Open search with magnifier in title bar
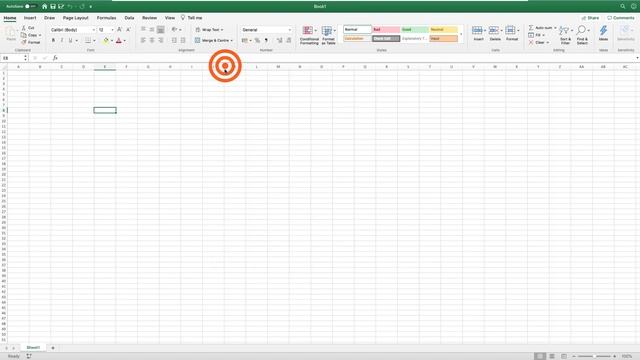 pyautogui.click(x=623, y=7)
